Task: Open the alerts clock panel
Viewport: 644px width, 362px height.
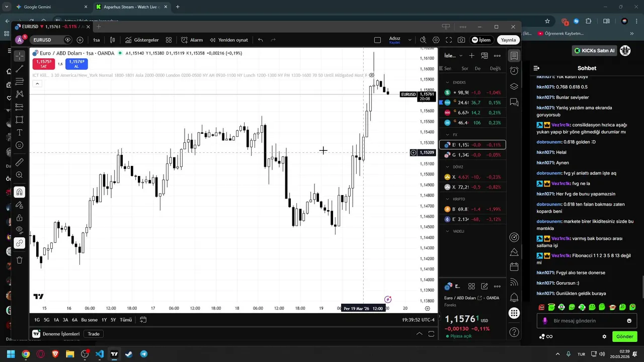Action: pos(514,71)
